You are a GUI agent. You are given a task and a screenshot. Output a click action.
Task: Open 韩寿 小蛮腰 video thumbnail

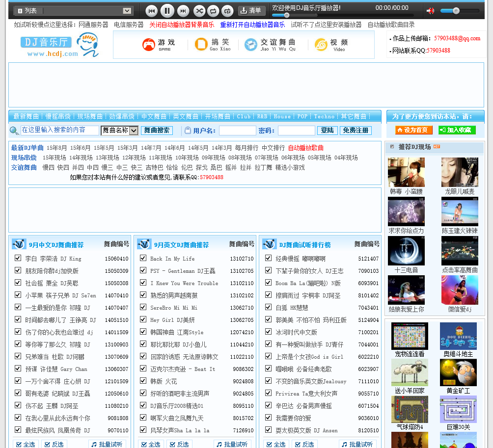point(406,172)
